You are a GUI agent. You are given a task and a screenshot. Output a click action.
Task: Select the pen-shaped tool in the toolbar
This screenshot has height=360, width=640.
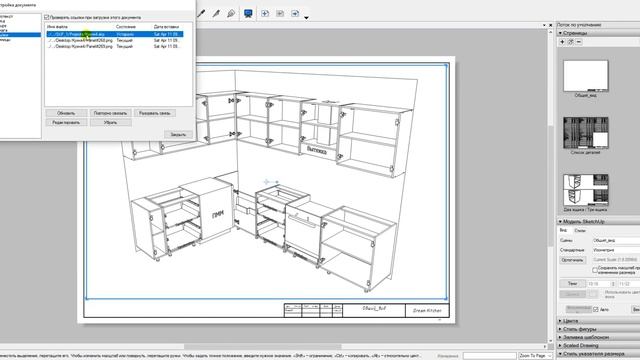coord(201,13)
